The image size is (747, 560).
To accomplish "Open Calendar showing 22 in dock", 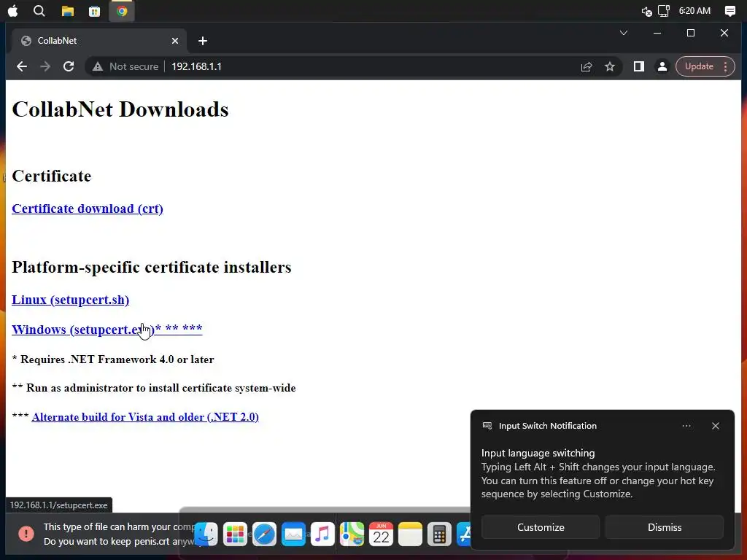I will coord(381,534).
